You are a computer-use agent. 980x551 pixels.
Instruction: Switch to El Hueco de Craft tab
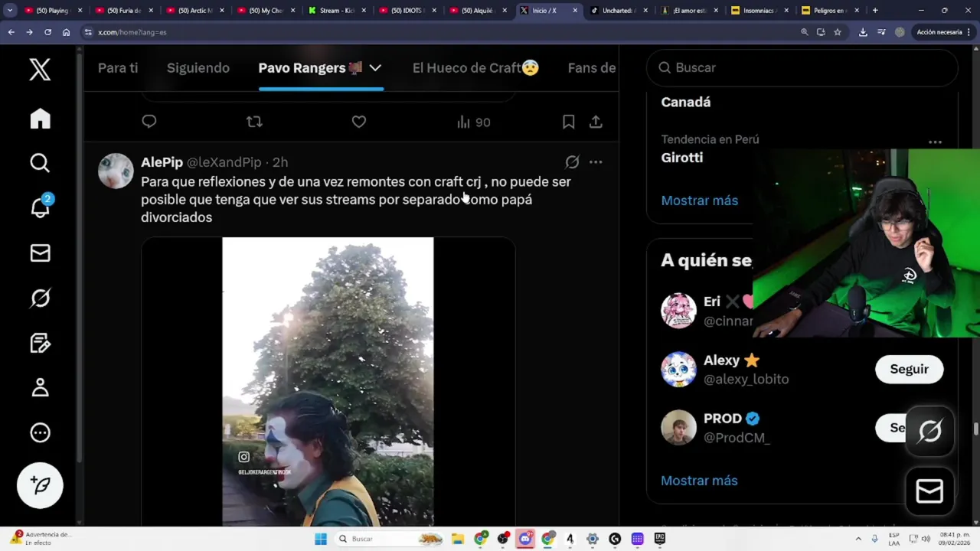click(x=475, y=68)
